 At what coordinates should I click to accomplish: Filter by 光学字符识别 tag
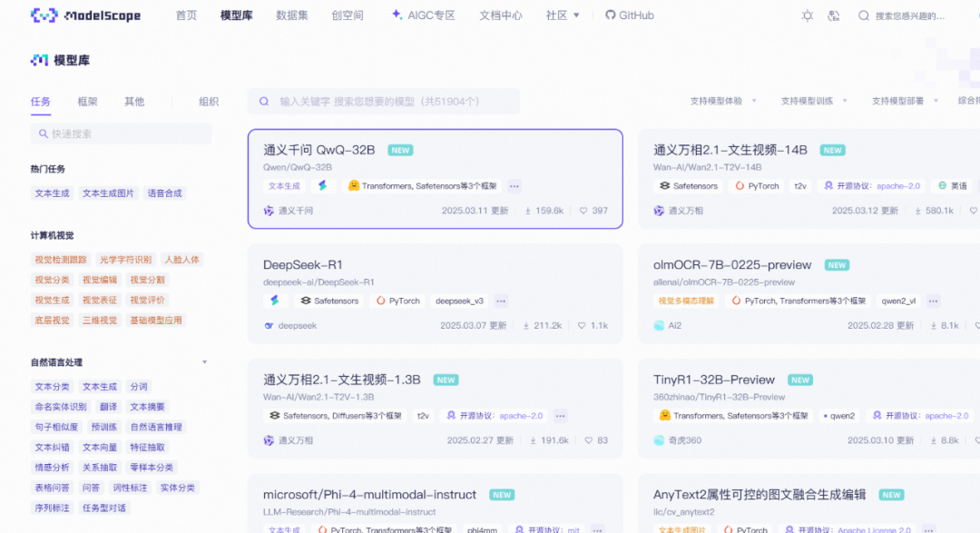(x=125, y=260)
